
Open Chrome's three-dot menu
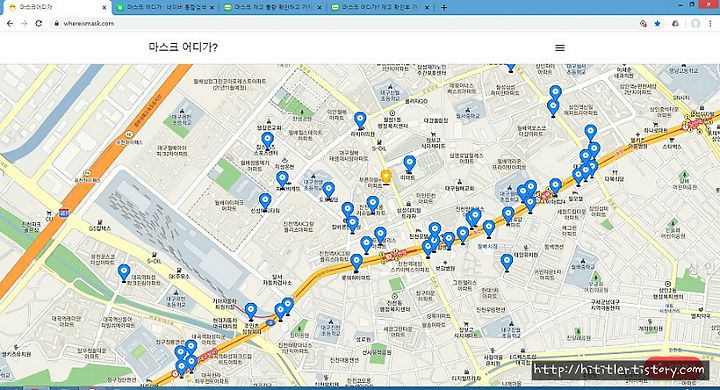point(711,23)
